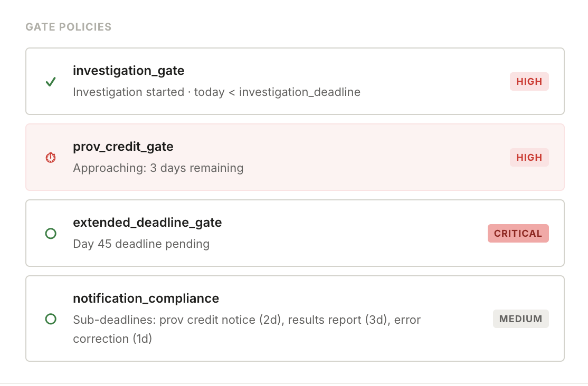The width and height of the screenshot is (588, 386).
Task: Select the HIGH badge on investigation_gate
Action: click(x=529, y=81)
